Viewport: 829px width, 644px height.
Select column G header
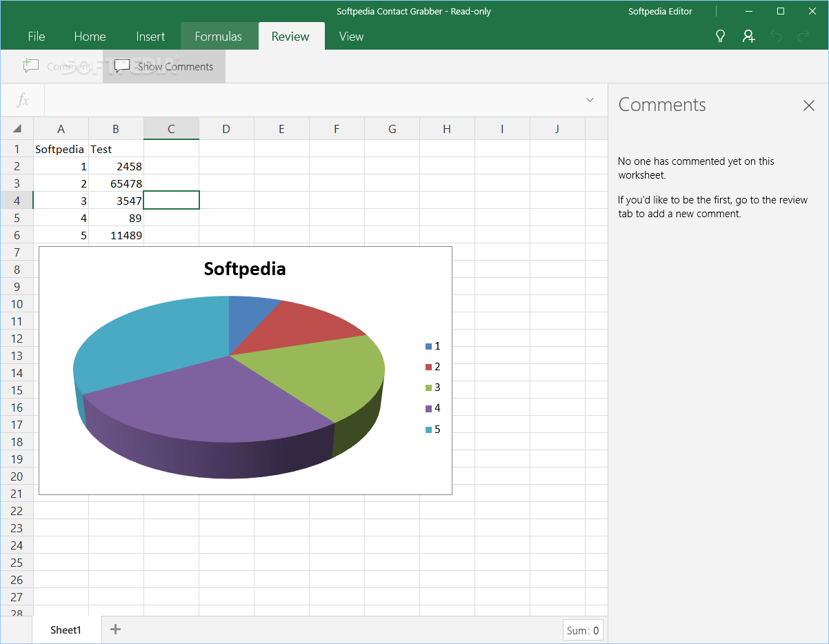pos(392,129)
